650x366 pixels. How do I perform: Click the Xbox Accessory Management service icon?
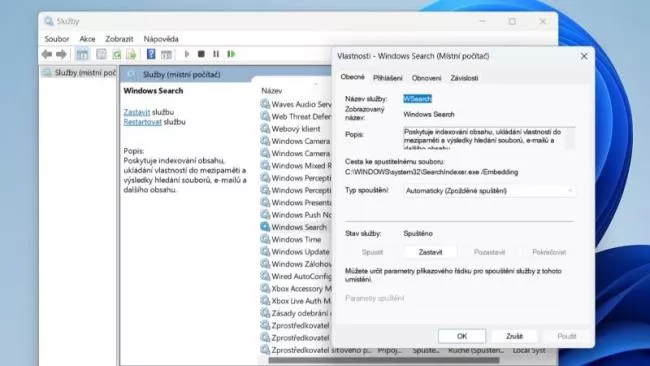coord(265,288)
